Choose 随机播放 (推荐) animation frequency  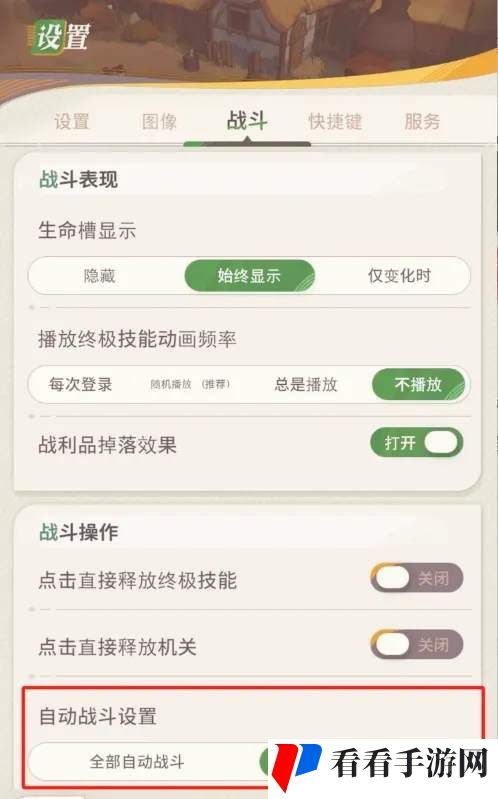point(190,384)
